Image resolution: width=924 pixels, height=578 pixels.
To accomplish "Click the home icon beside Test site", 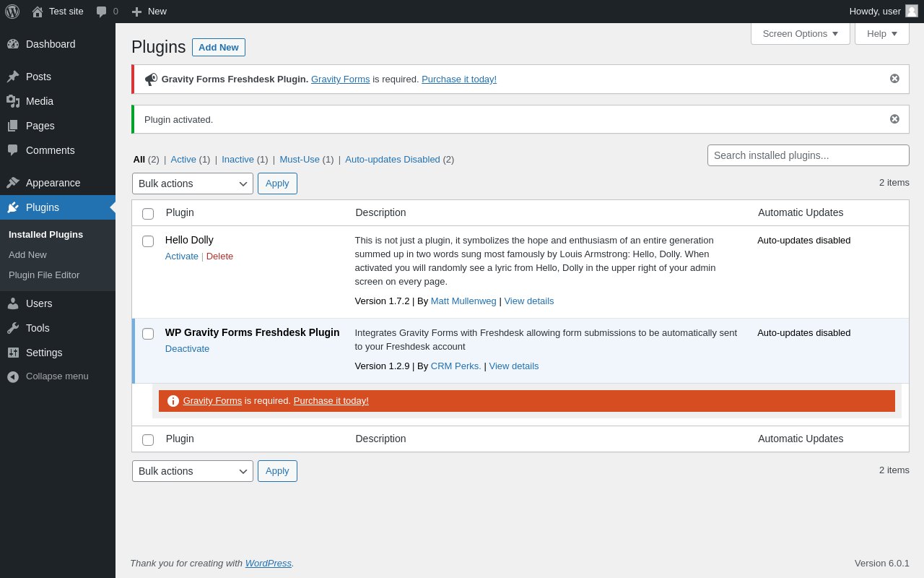I will click(38, 12).
